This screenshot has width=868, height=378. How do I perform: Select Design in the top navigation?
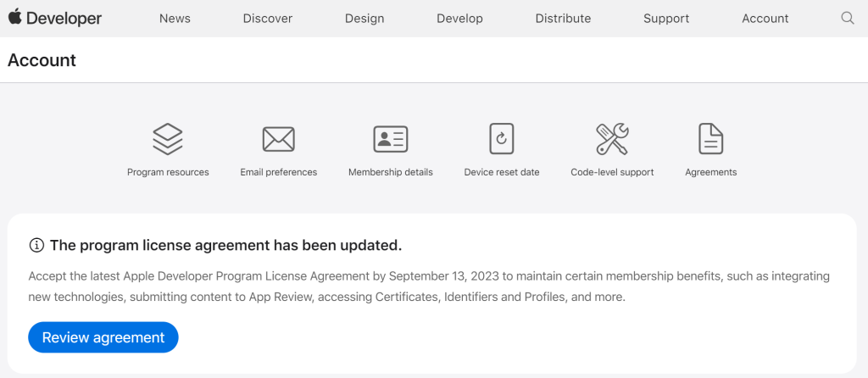[x=364, y=19]
